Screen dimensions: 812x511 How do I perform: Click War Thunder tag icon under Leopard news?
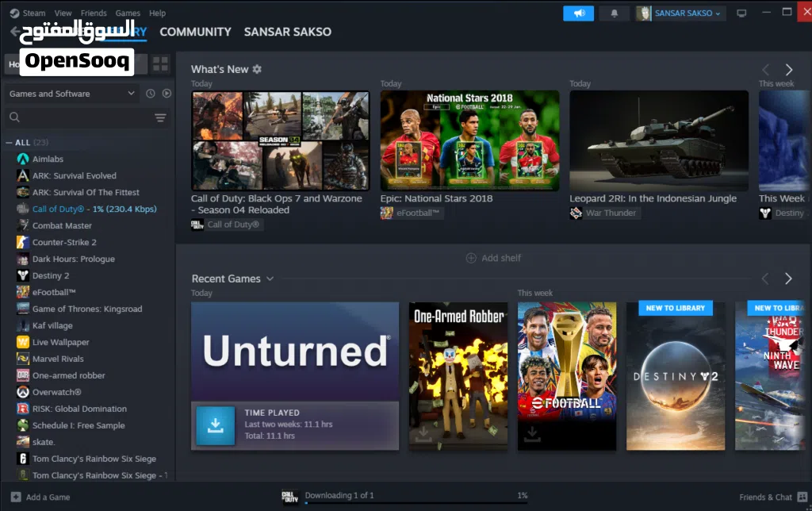point(576,213)
